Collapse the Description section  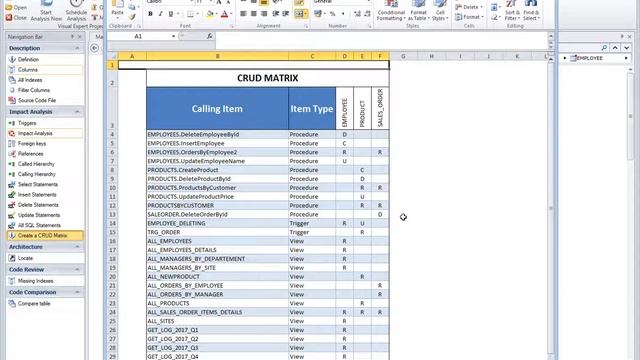(77, 48)
